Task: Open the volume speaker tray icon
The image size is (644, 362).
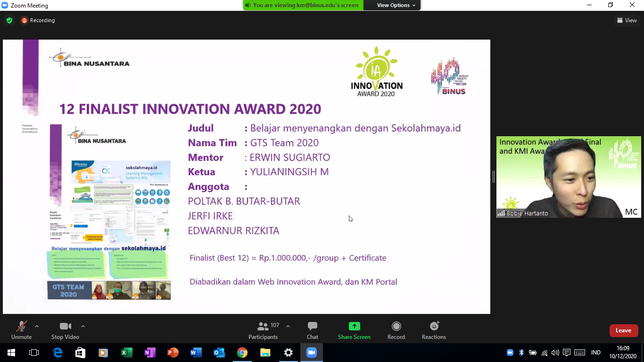Action: 555,353
